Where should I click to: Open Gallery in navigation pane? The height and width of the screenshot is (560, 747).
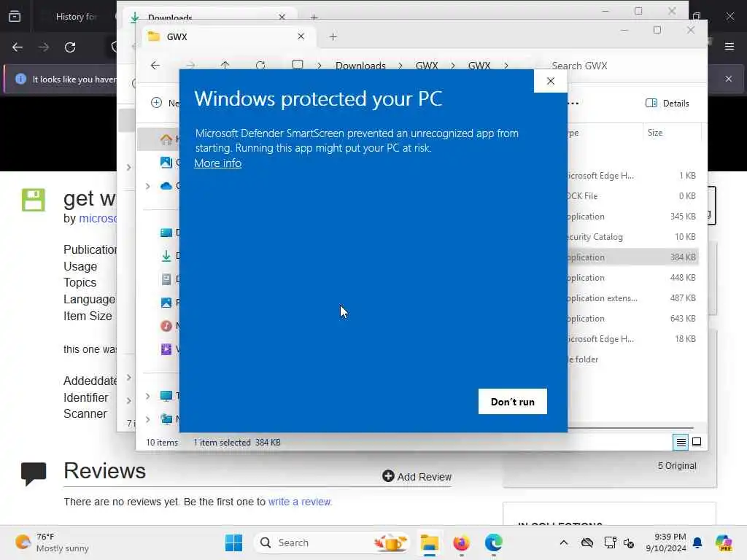pyautogui.click(x=166, y=163)
